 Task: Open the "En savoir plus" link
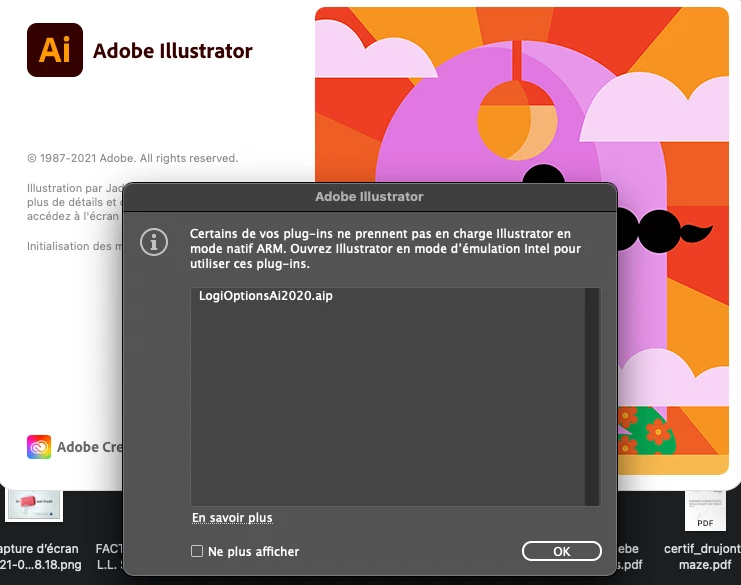point(232,518)
